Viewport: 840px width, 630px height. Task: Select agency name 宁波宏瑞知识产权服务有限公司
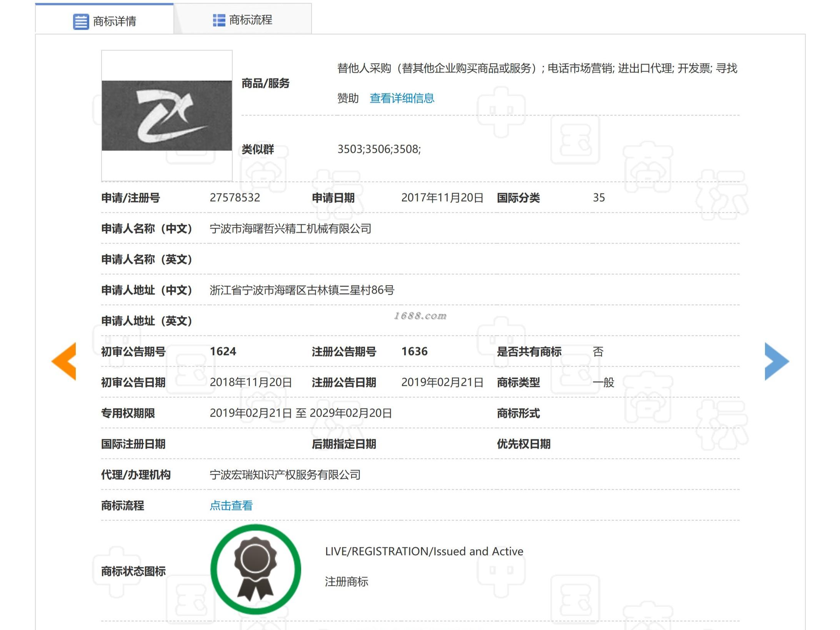285,475
